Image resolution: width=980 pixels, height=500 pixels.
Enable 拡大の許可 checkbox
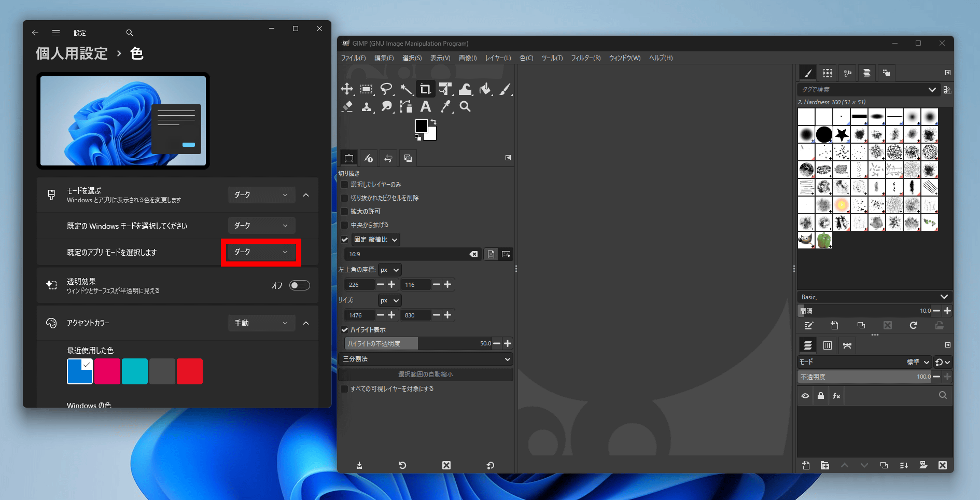coord(345,212)
